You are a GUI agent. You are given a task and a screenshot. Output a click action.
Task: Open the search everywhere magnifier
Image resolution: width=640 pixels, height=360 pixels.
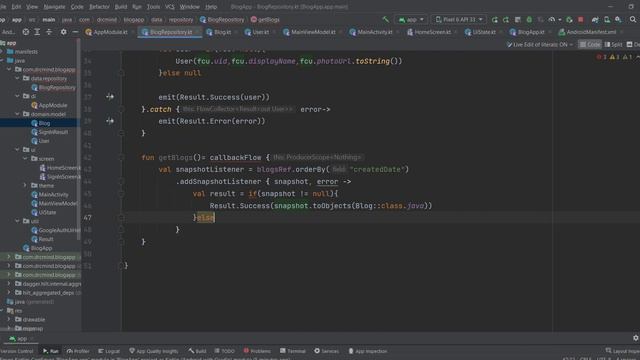point(633,20)
